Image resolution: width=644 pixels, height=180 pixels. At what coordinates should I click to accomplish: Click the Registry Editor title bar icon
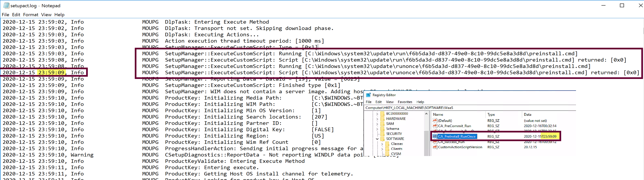pyautogui.click(x=368, y=95)
